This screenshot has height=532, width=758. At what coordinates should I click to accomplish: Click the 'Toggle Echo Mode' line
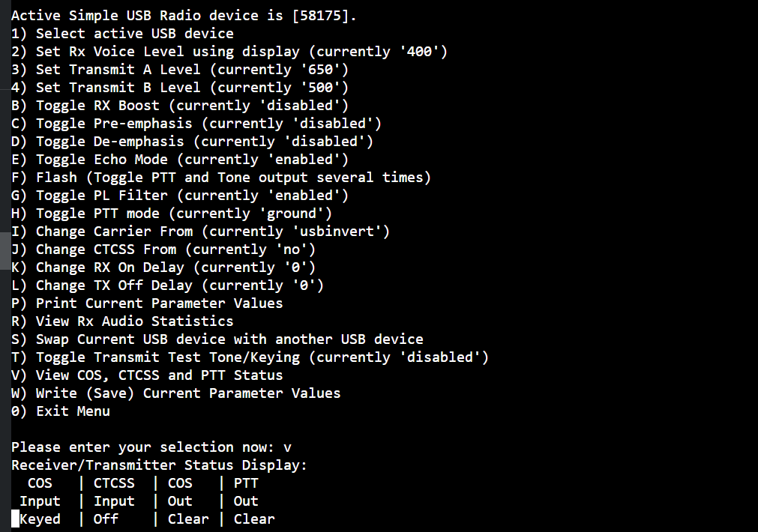[180, 160]
